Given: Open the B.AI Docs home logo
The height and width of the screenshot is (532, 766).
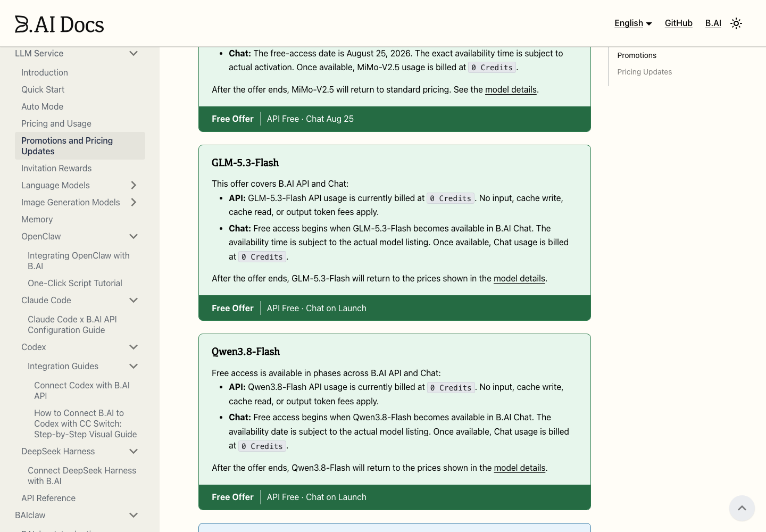Looking at the screenshot, I should coord(60,24).
